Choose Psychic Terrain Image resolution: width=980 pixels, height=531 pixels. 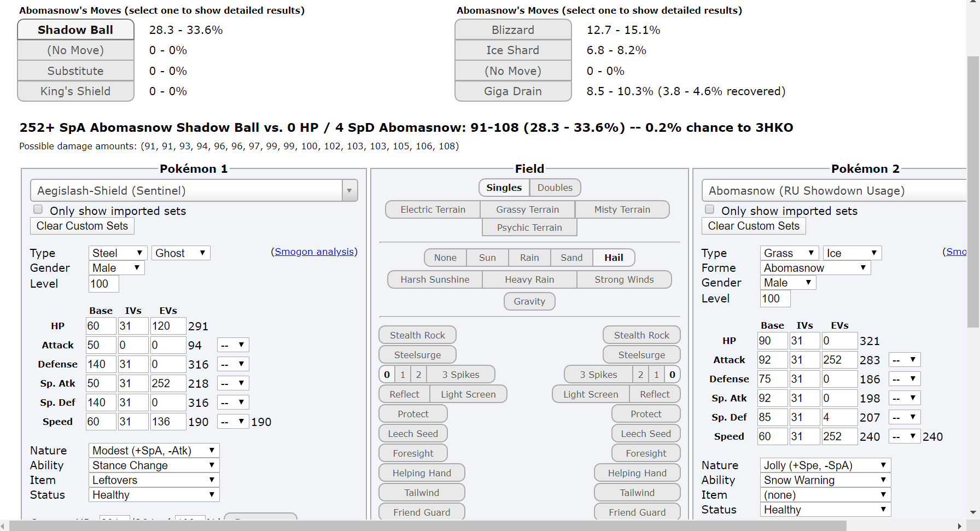coord(529,227)
